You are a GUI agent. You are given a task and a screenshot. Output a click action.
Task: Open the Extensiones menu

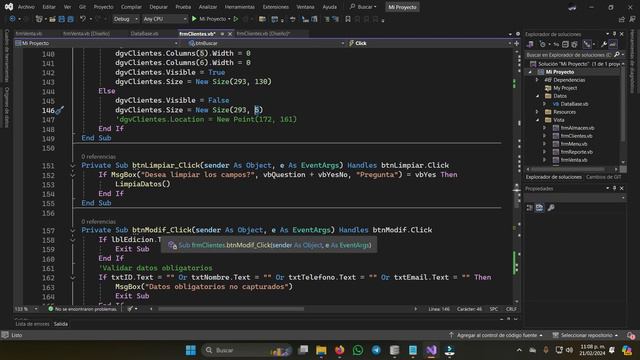coord(276,7)
